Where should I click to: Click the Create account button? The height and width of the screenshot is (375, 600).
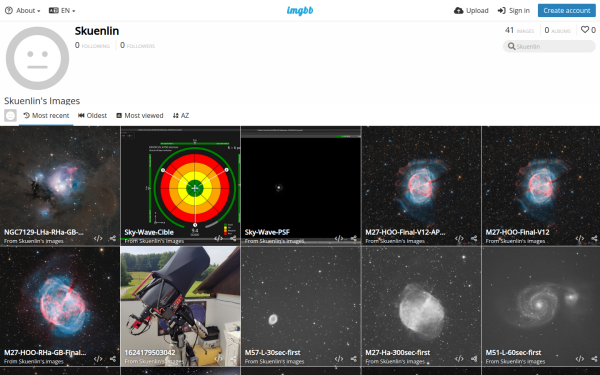pyautogui.click(x=567, y=11)
